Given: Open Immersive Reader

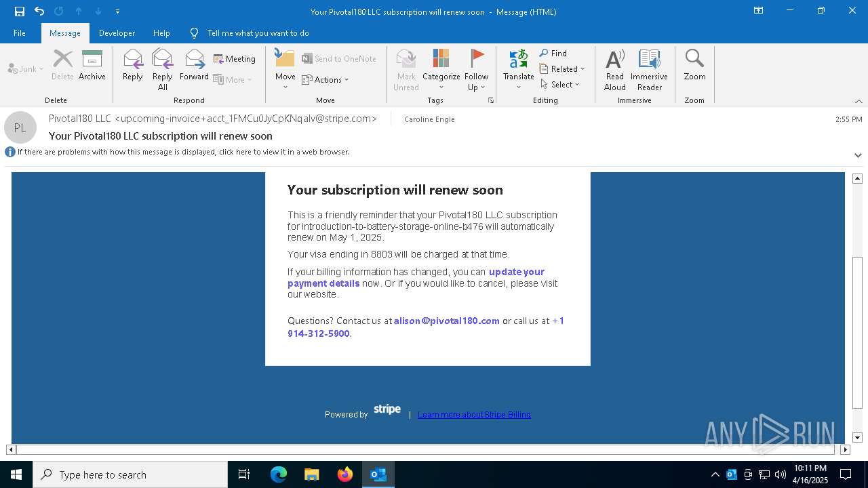Looking at the screenshot, I should tap(649, 69).
